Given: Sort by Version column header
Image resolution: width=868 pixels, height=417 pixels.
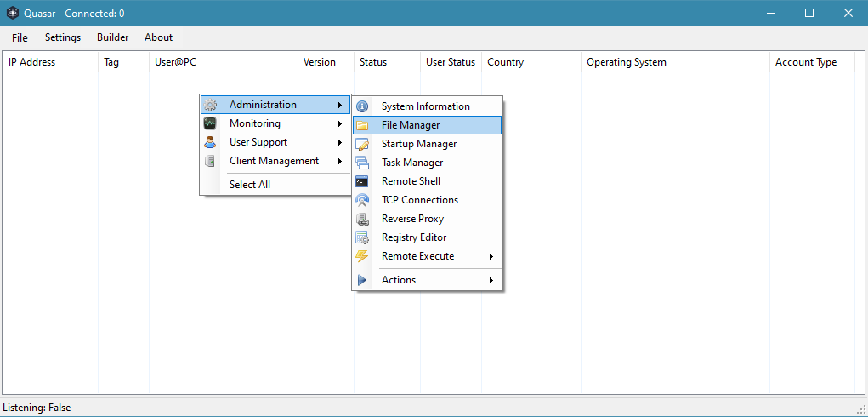Looking at the screenshot, I should [326, 62].
